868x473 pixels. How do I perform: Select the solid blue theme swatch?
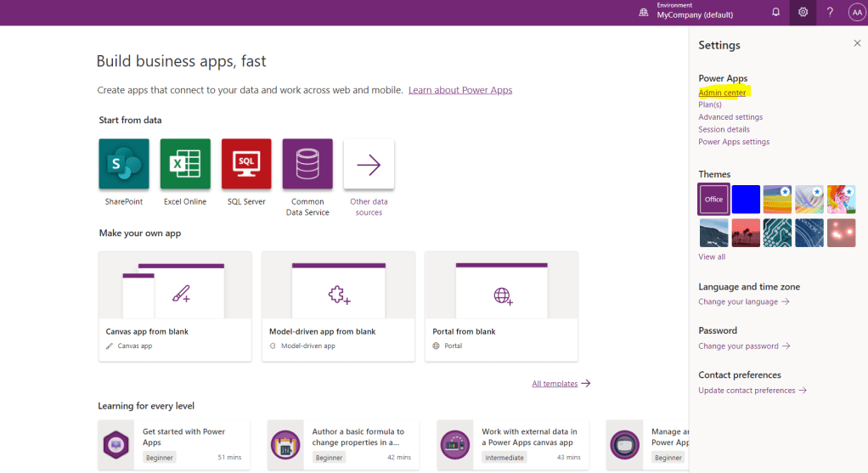pos(746,199)
